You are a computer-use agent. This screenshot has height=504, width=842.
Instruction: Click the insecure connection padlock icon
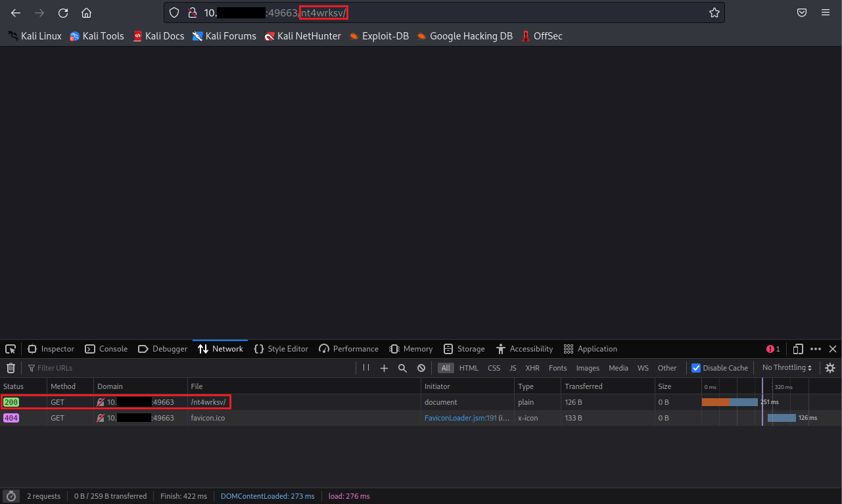192,12
